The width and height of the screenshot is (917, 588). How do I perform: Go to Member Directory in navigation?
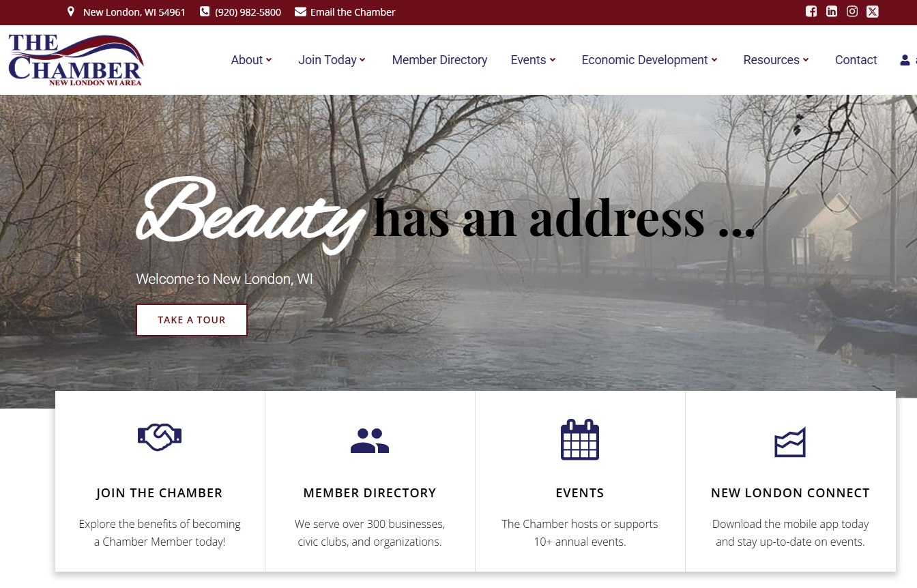439,60
